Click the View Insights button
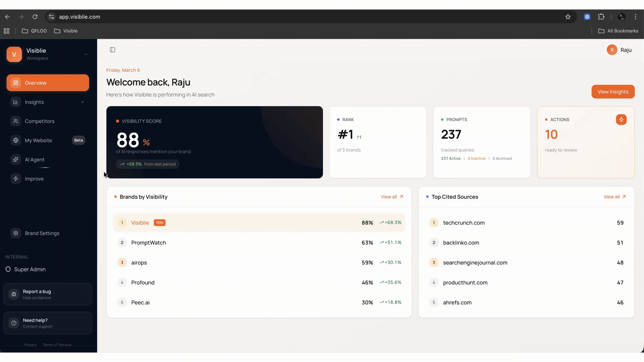 (612, 92)
